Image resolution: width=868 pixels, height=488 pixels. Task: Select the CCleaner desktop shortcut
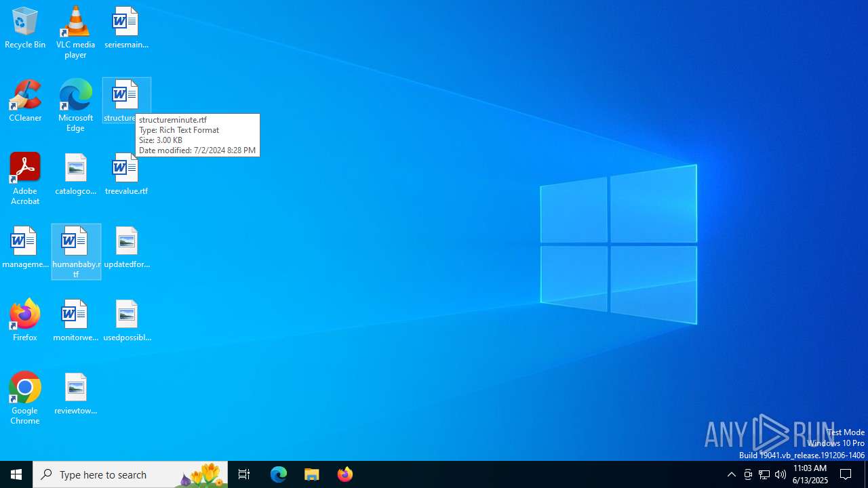(25, 101)
